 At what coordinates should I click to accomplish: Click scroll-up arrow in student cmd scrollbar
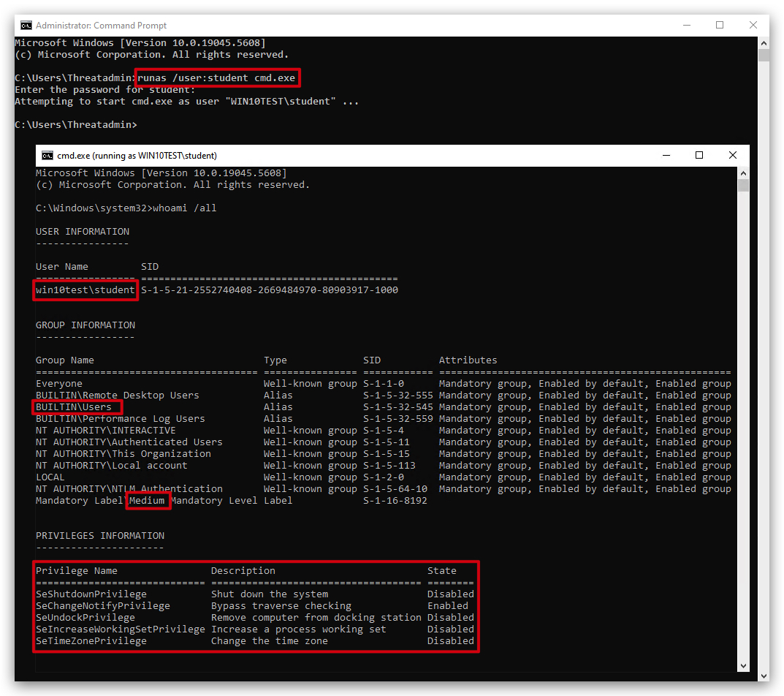tap(743, 173)
